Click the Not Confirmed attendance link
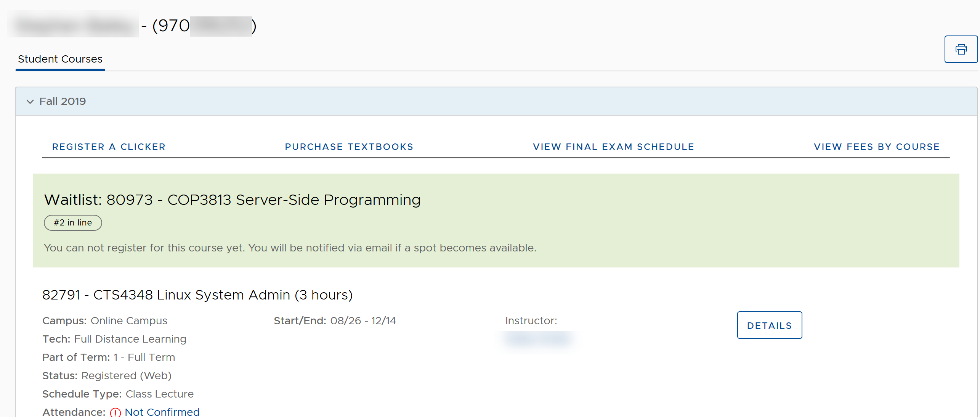Screen dimensions: 980x417 162,412
